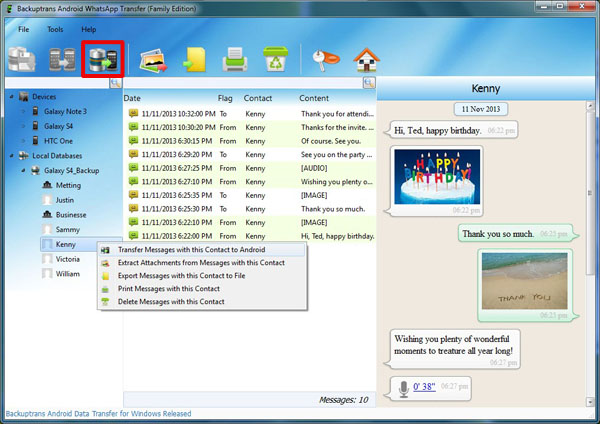
Task: Open the Help menu
Action: [88, 29]
